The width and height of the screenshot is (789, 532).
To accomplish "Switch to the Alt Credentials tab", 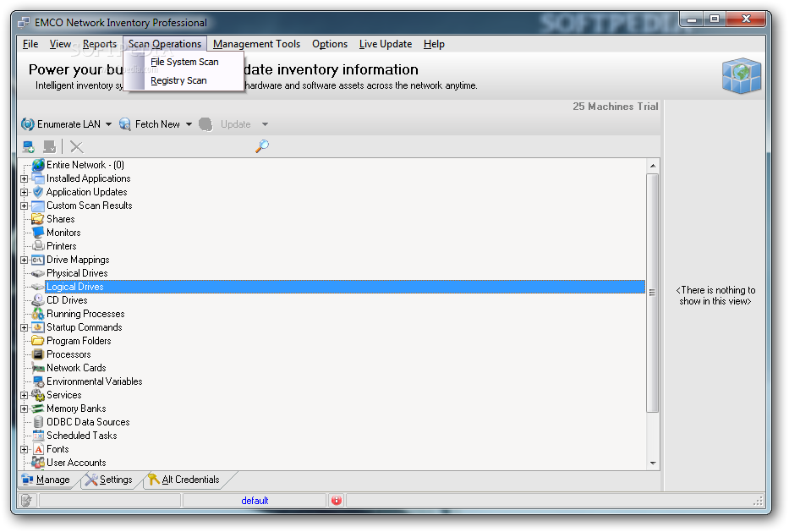I will pos(185,480).
